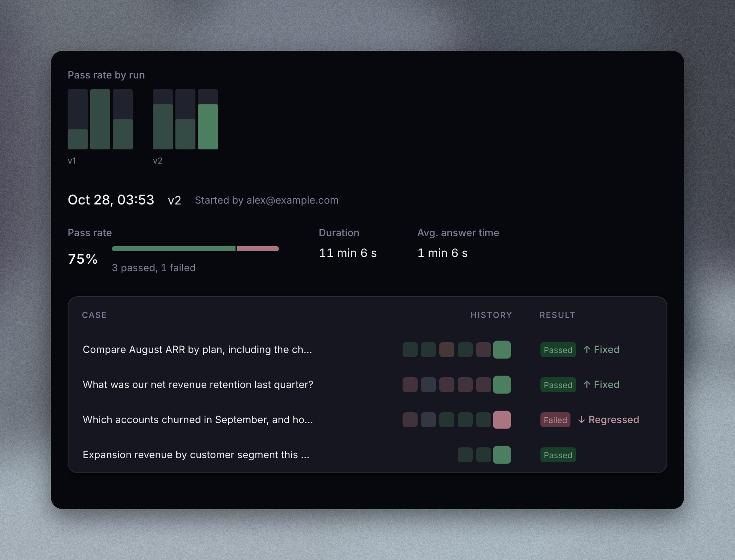Click the Passed badge in the August ARR row

(x=558, y=350)
